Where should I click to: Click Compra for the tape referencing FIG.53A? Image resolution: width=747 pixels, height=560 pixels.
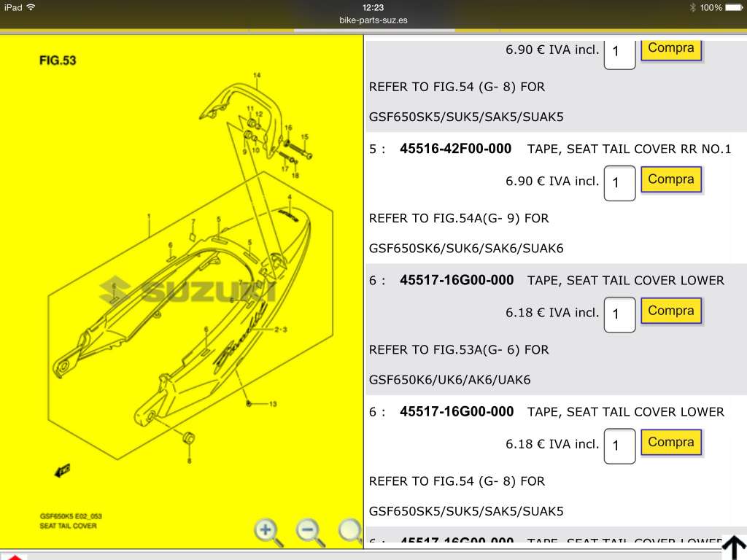pyautogui.click(x=671, y=311)
